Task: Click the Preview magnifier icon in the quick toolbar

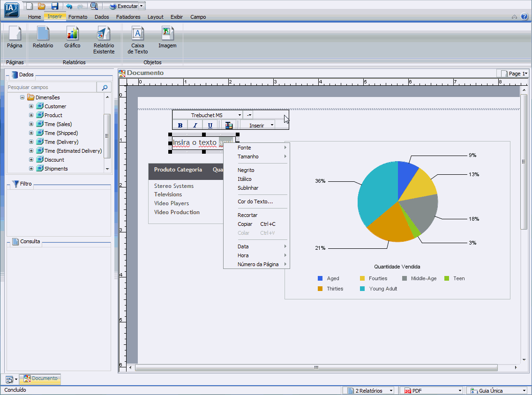Action: click(x=94, y=6)
